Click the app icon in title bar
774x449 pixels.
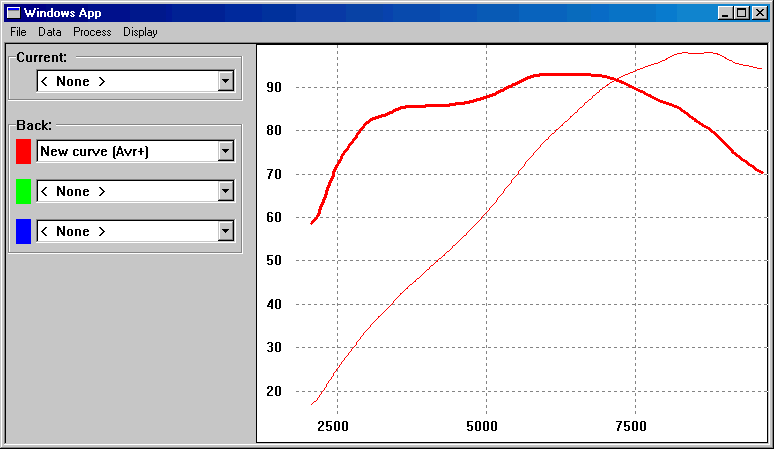pos(13,13)
